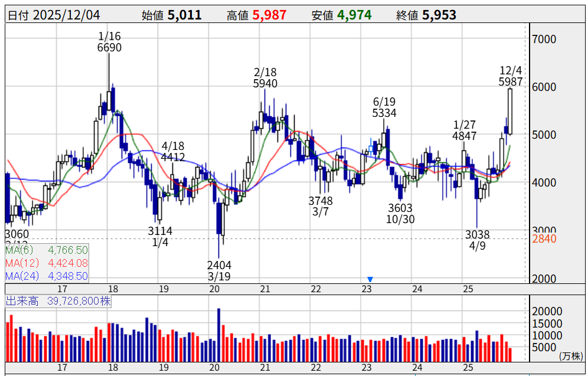Click the 高値 5,987 value in header

pyautogui.click(x=270, y=15)
